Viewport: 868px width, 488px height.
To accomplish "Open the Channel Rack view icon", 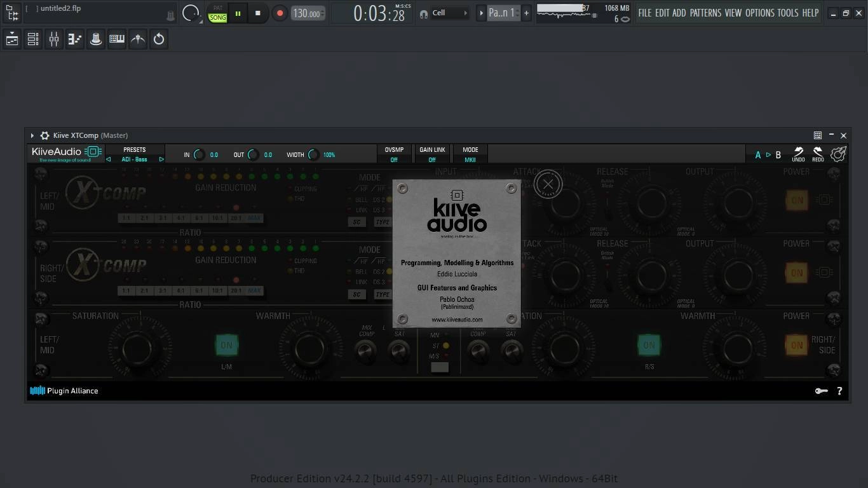I will pyautogui.click(x=33, y=39).
